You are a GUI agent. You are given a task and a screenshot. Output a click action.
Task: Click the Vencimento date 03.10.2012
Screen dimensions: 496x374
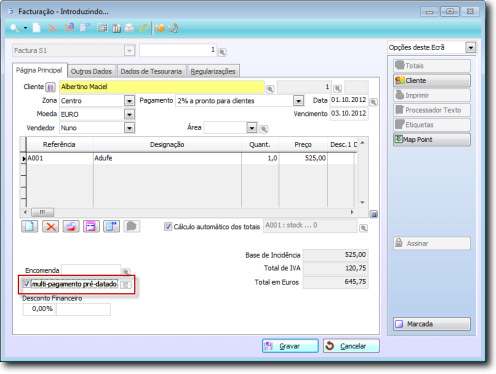tap(349, 114)
